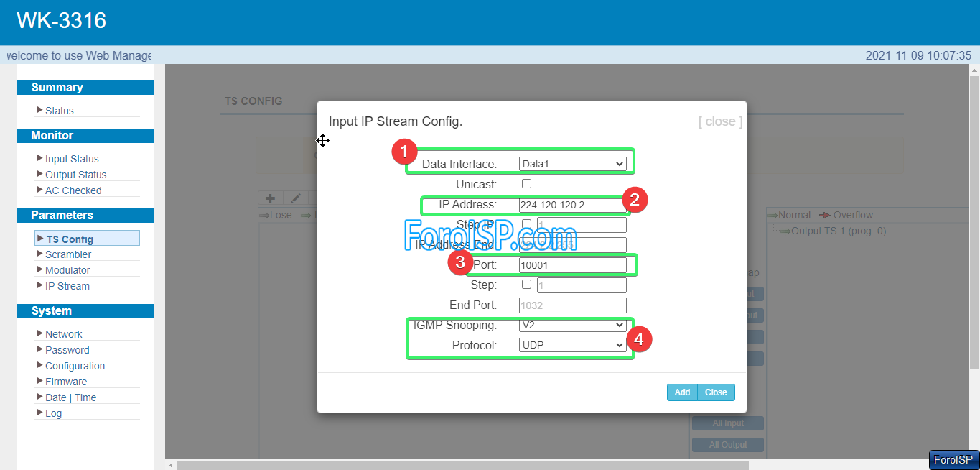This screenshot has height=470, width=980.
Task: Open the Data Interface dropdown
Action: pos(572,164)
